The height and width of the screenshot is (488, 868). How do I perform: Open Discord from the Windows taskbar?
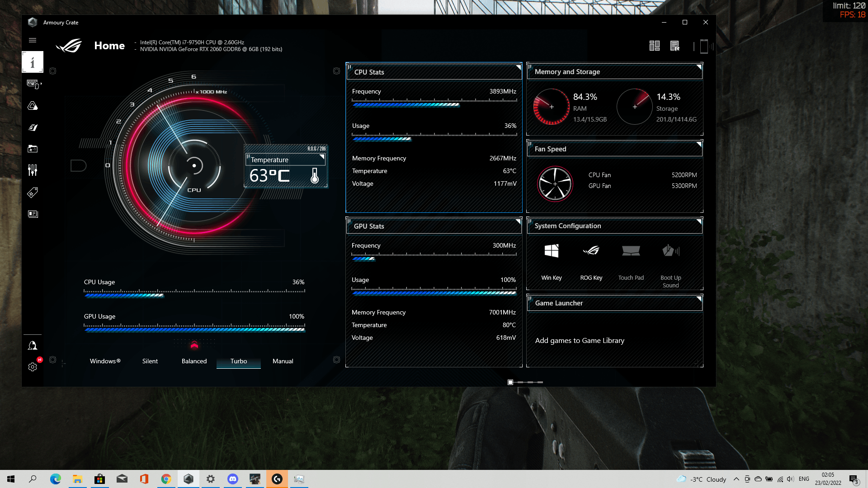(x=232, y=479)
